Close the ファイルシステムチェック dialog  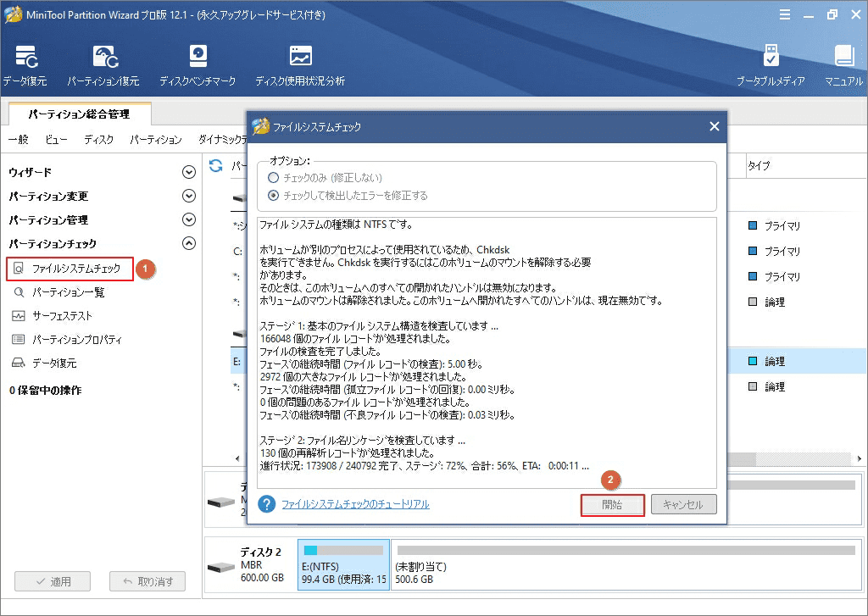[x=715, y=127]
